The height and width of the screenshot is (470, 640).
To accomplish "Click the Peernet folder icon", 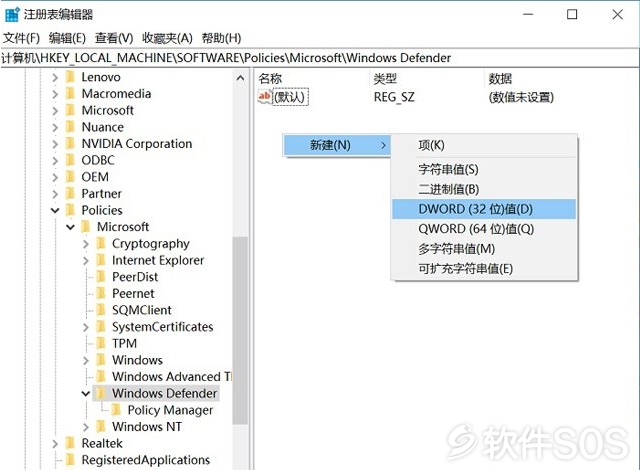I will (101, 293).
